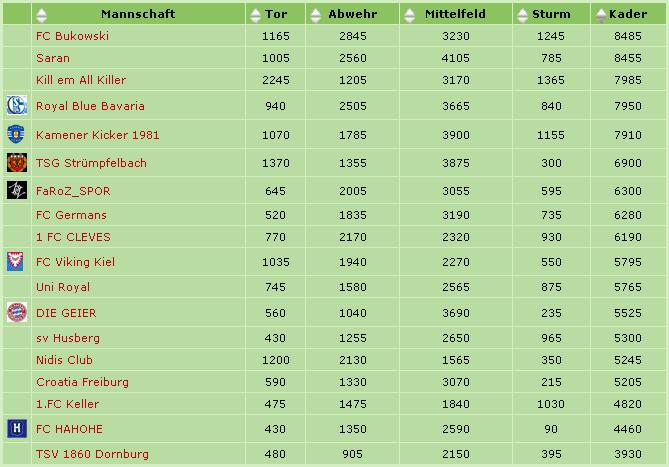Click the Uni Royal team name

coord(62,287)
